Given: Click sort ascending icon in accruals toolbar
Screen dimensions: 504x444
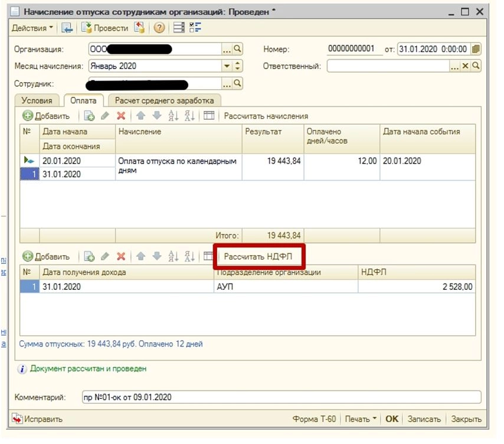Looking at the screenshot, I should 174,115.
